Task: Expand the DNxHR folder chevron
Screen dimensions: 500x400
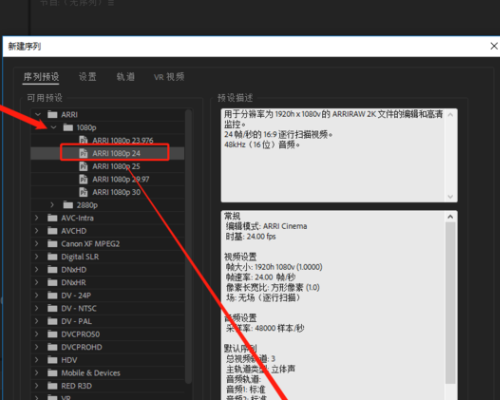Action: point(37,282)
